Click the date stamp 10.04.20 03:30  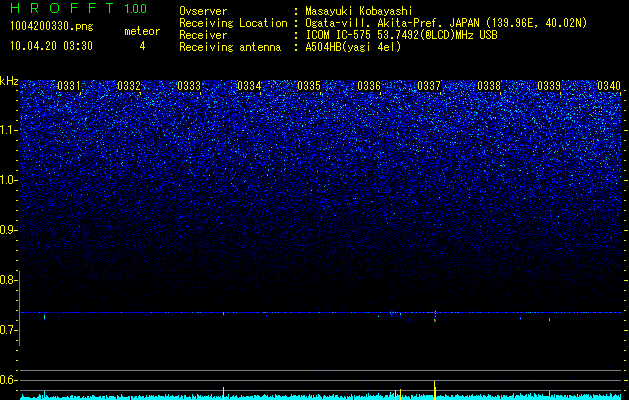(51, 46)
